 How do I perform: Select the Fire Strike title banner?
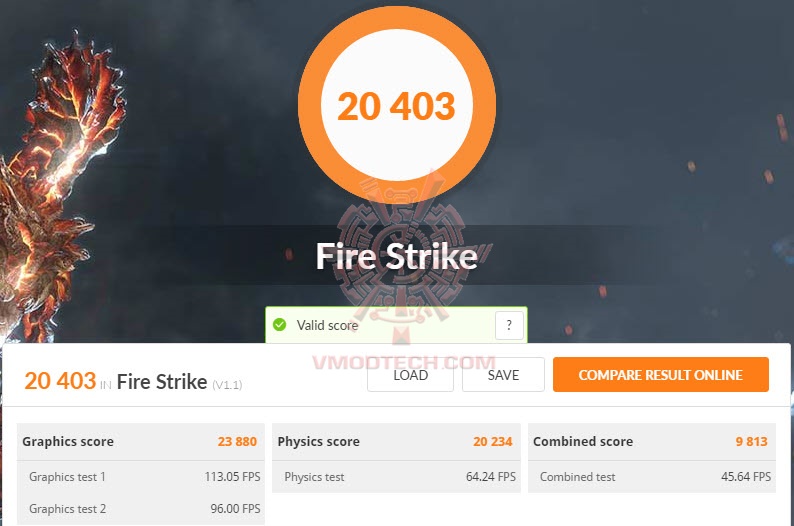coord(397,256)
